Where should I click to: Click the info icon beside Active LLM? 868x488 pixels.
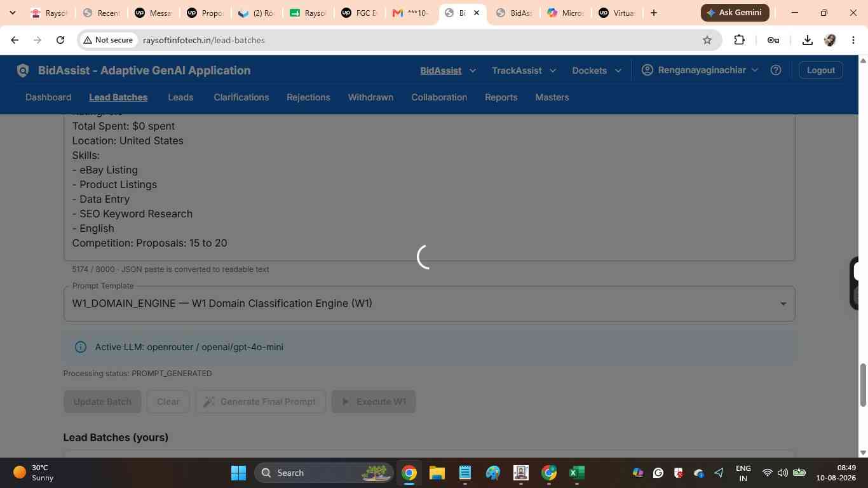81,347
